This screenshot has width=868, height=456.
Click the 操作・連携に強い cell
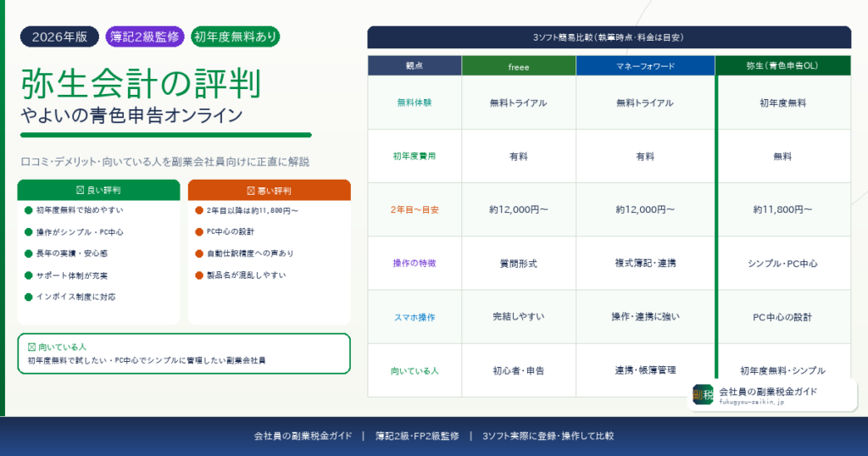645,316
